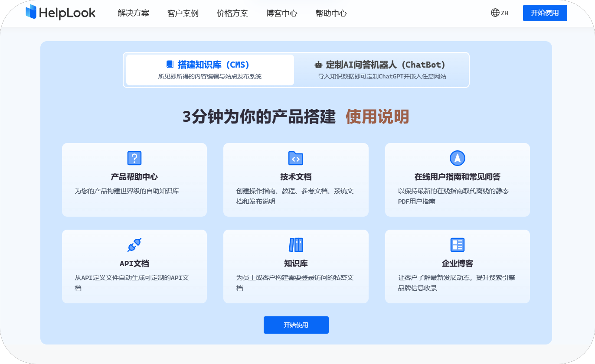595x364 pixels.
Task: Open 帮助中心 in the navigation
Action: pos(331,13)
